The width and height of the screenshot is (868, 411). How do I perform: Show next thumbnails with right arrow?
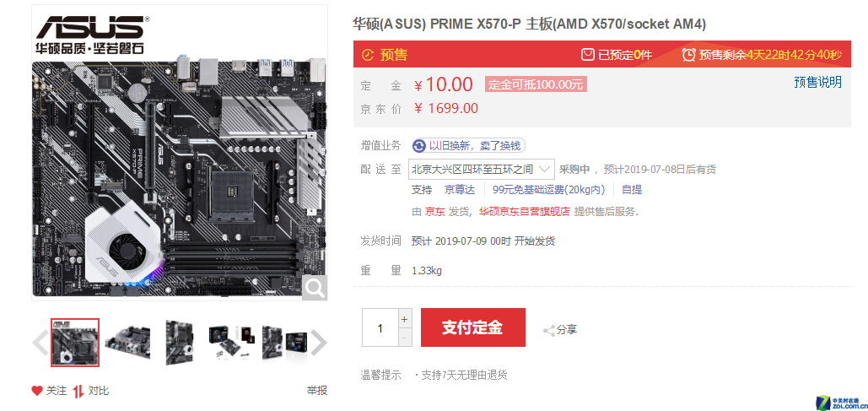point(318,343)
